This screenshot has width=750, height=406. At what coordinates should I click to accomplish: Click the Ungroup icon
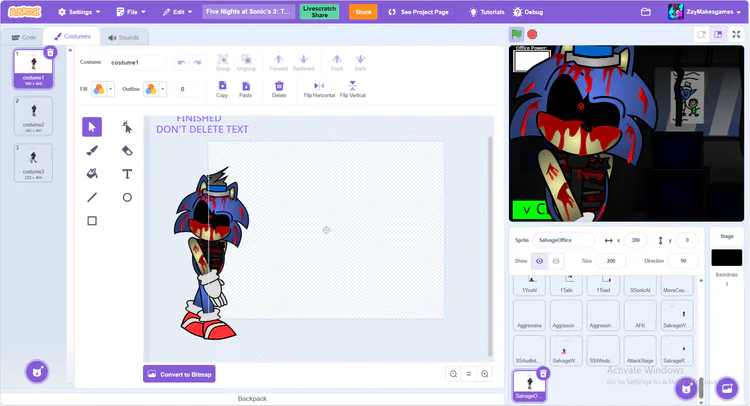pos(246,62)
